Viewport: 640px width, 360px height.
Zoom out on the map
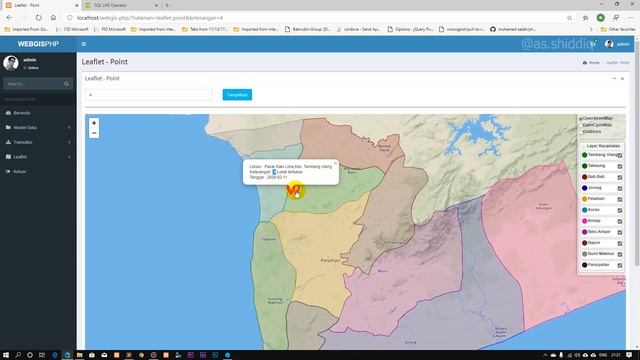[94, 133]
